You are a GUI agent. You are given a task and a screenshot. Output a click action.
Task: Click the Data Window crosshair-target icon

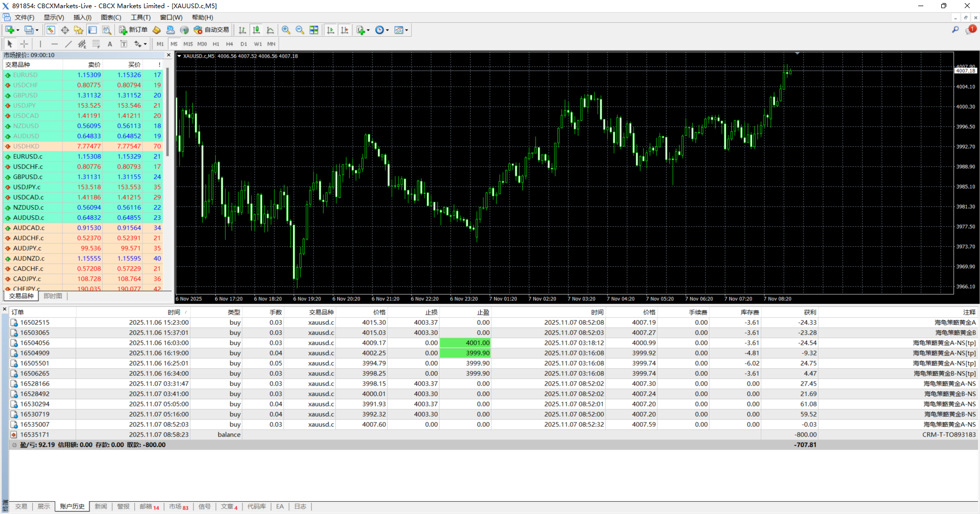tap(65, 30)
